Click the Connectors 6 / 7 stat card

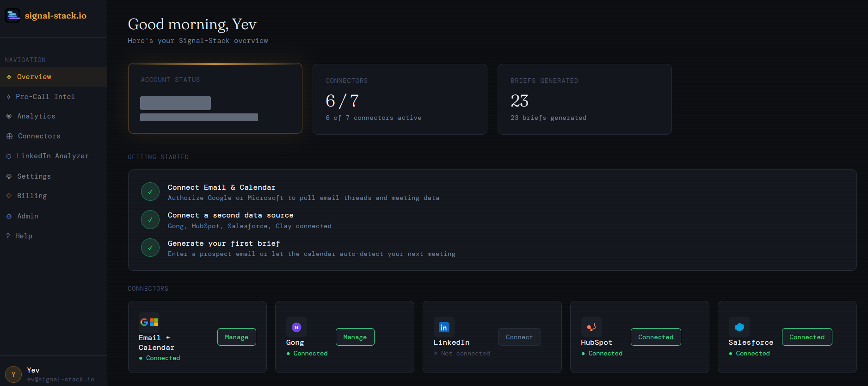[x=400, y=99]
